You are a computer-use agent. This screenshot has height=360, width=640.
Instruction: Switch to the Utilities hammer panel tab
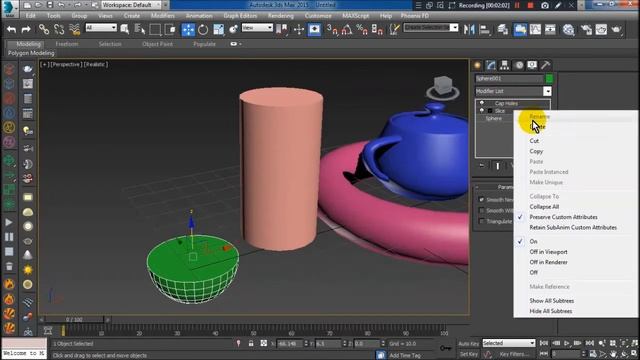546,65
